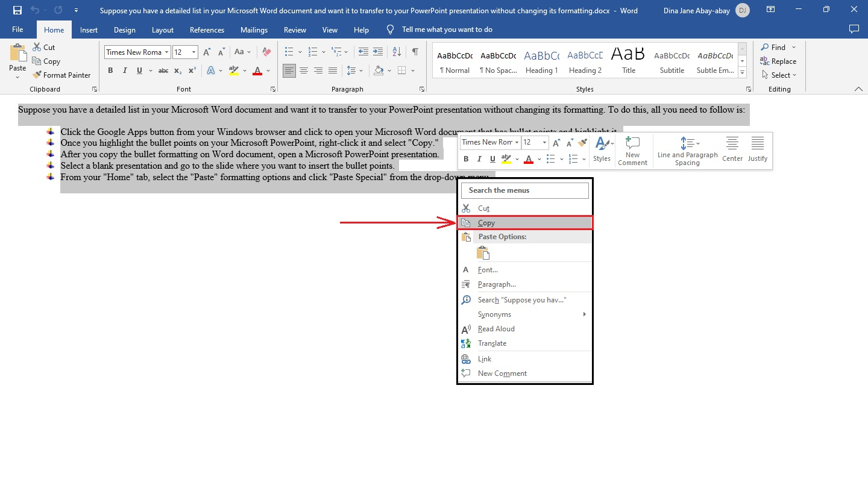Expand the Synonyms submenu
The width and height of the screenshot is (868, 500).
click(494, 314)
